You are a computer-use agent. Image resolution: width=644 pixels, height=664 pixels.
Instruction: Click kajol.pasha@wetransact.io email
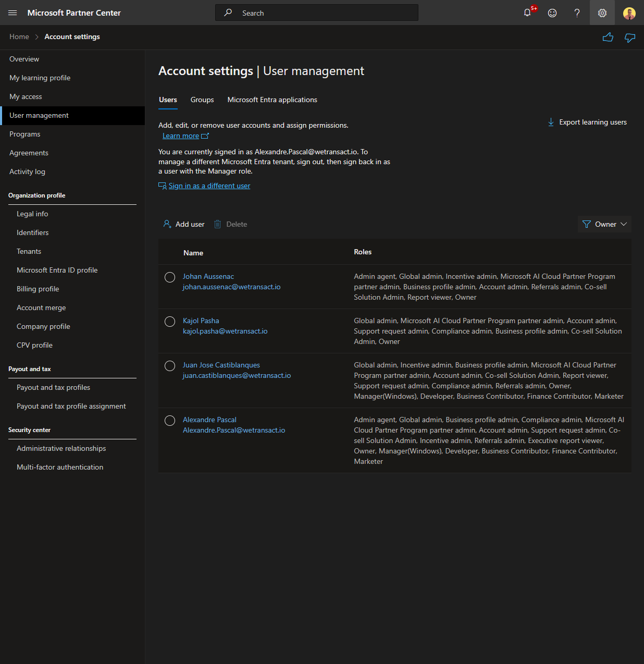pyautogui.click(x=225, y=331)
